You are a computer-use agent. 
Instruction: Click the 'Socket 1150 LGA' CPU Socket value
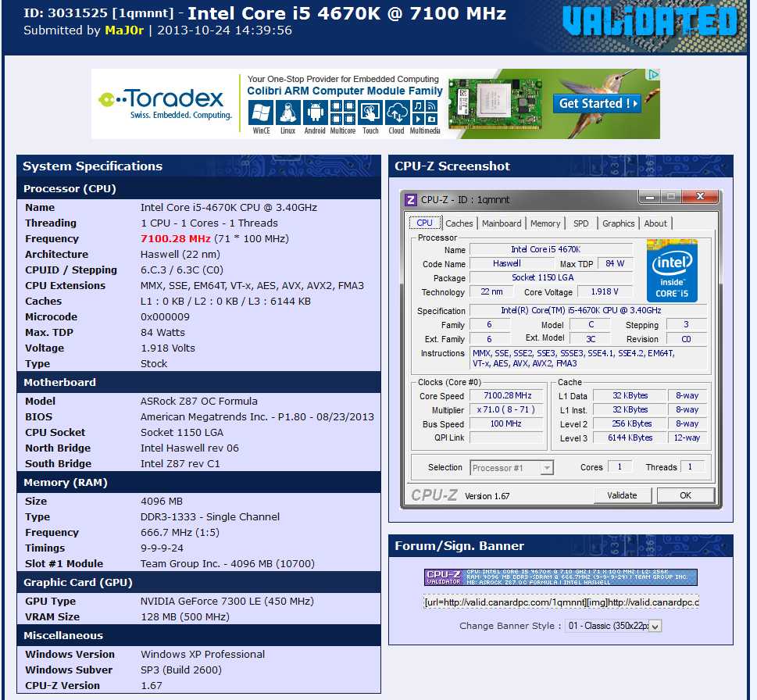coord(182,433)
